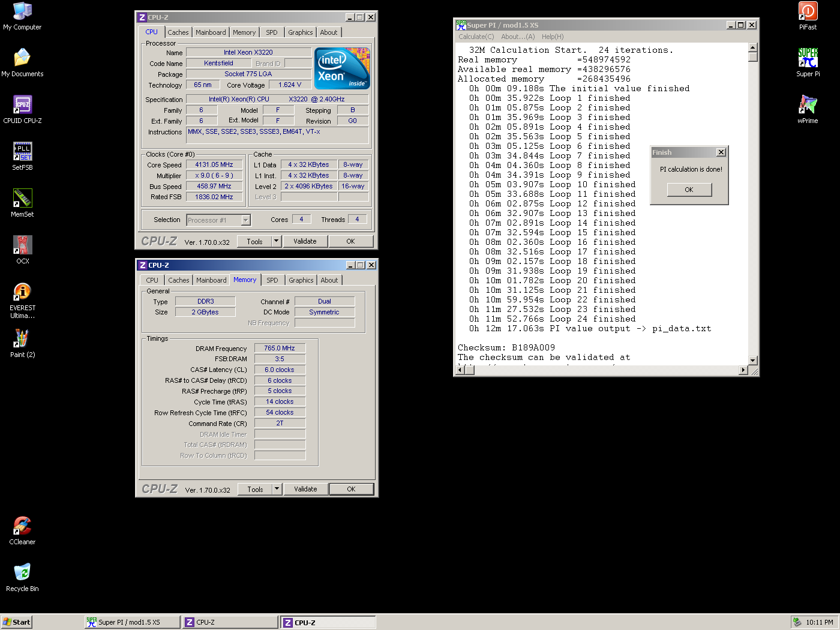Click the system tray icon near the clock
This screenshot has width=840, height=630.
click(797, 622)
